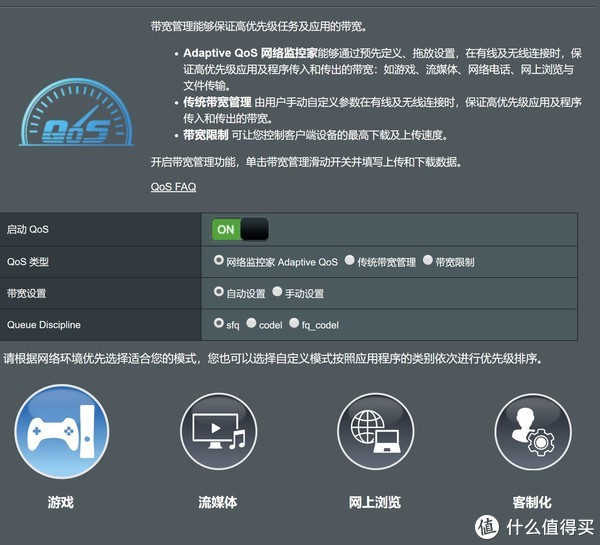
Task: Click the bold 带宽限制 description heading
Action: point(205,135)
